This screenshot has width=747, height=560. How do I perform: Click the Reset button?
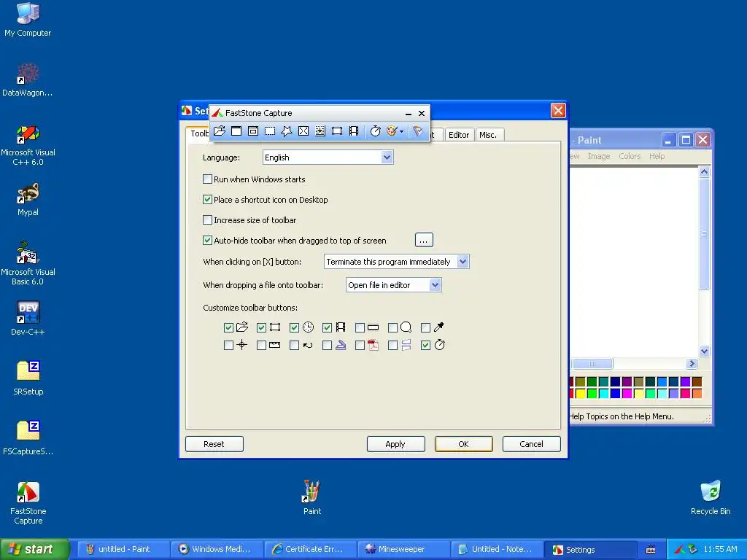(x=214, y=444)
